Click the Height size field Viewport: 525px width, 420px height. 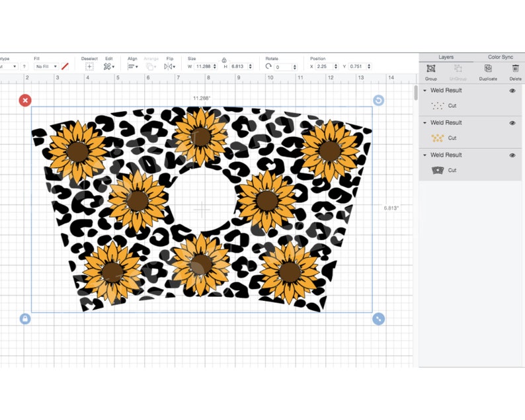(239, 67)
